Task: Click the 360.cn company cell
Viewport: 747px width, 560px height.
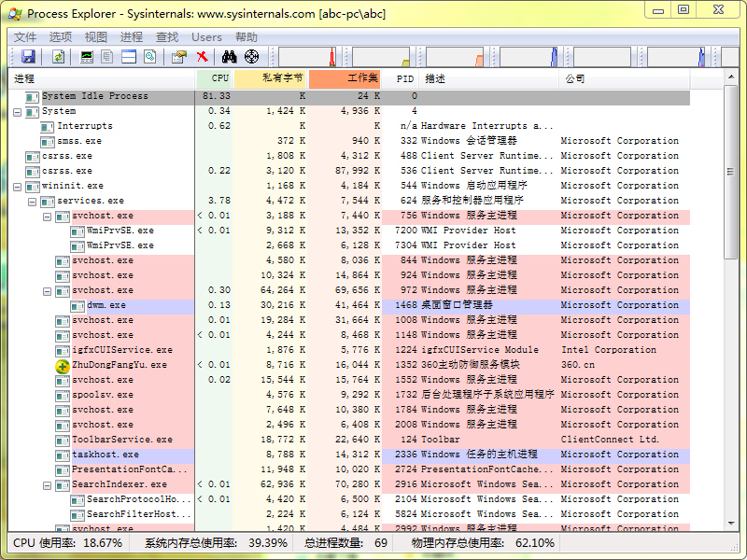Action: click(578, 365)
